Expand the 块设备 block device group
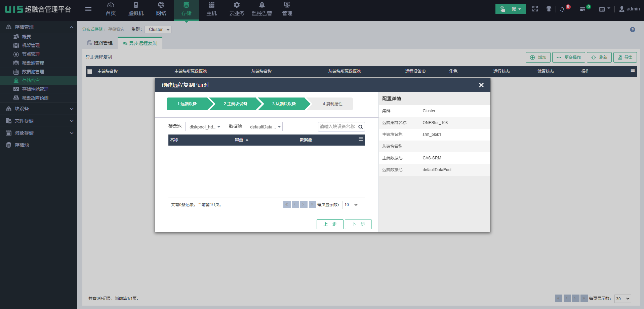This screenshot has height=309, width=644. (39, 109)
